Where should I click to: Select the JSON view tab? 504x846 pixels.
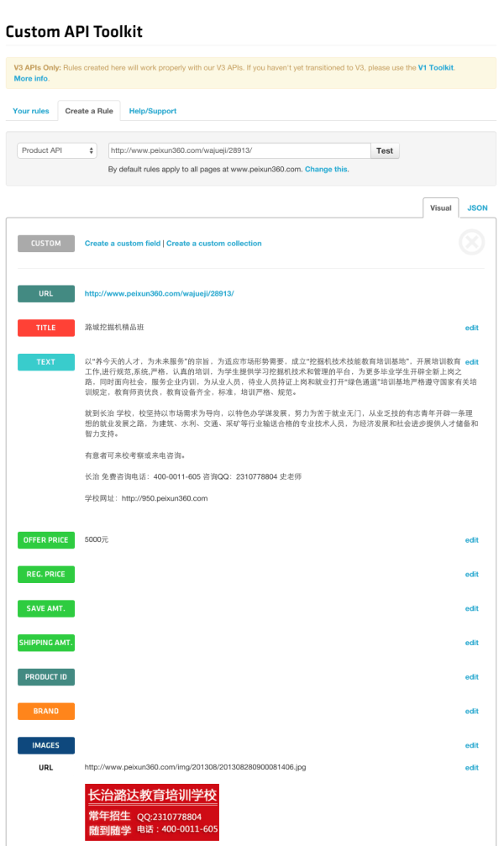tap(477, 208)
